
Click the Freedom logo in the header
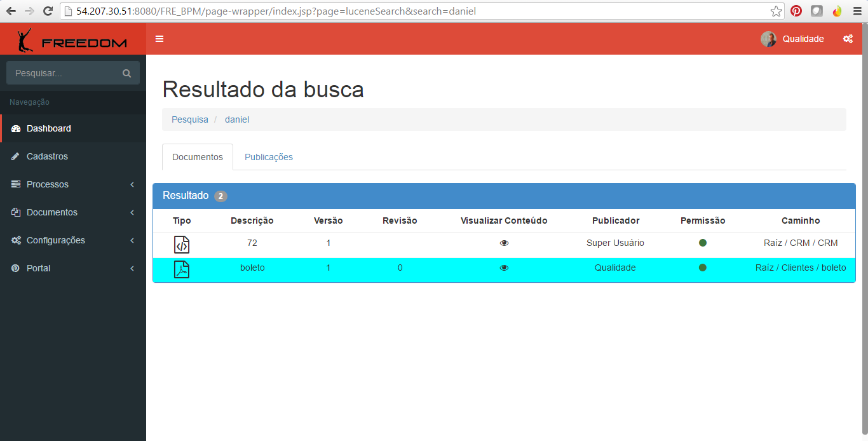(x=72, y=40)
